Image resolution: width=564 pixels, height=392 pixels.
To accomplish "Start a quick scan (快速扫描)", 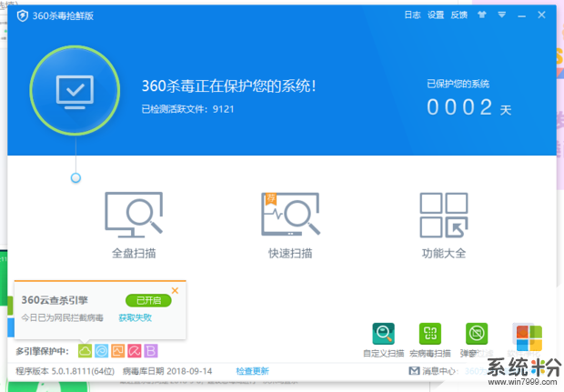I will [290, 226].
